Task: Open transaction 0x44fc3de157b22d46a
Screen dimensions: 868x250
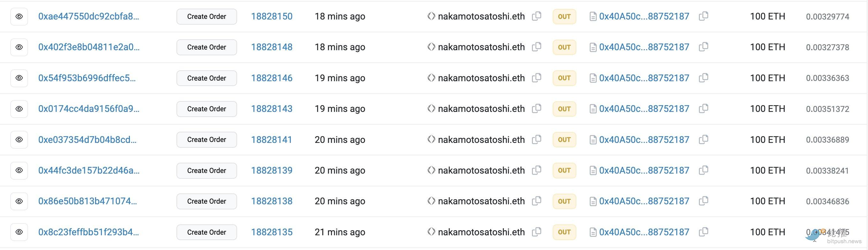Action: pos(89,170)
